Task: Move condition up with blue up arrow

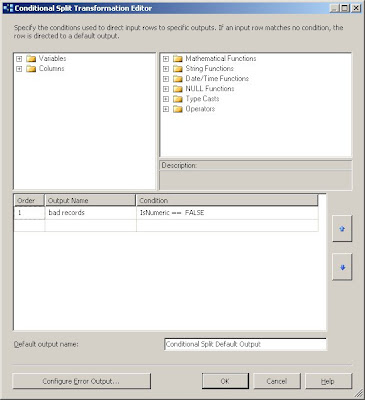Action: 342,229
